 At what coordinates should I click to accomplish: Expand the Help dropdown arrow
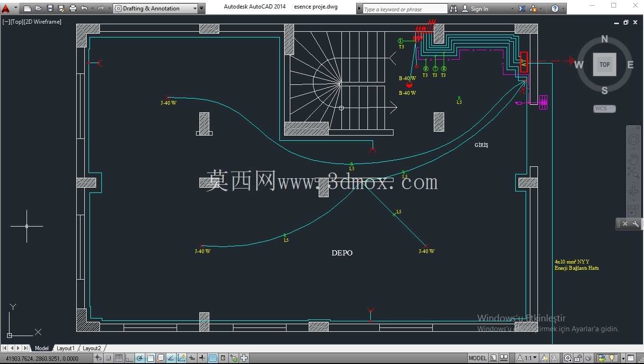(x=563, y=9)
